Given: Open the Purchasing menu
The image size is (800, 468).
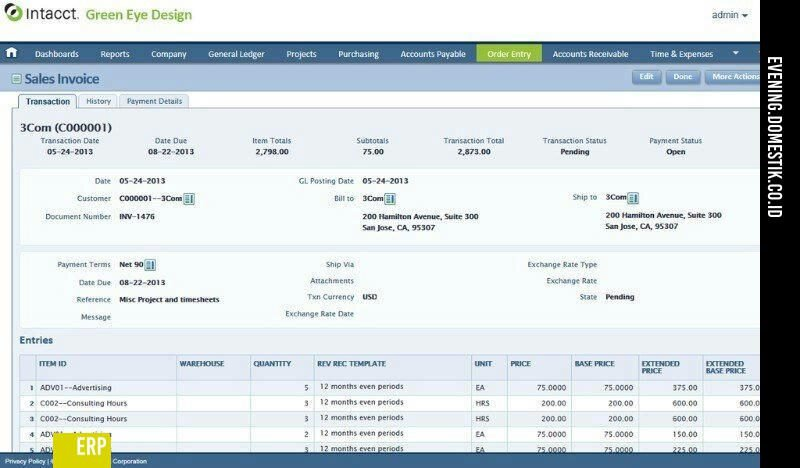Looking at the screenshot, I should tap(358, 54).
